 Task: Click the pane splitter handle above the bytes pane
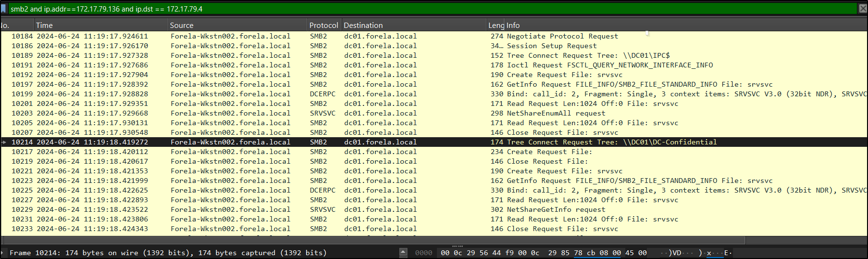click(457, 246)
